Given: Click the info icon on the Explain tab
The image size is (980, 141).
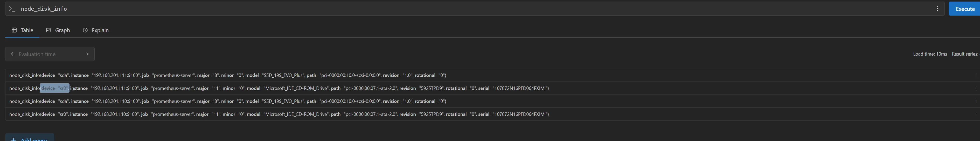Looking at the screenshot, I should point(85,30).
